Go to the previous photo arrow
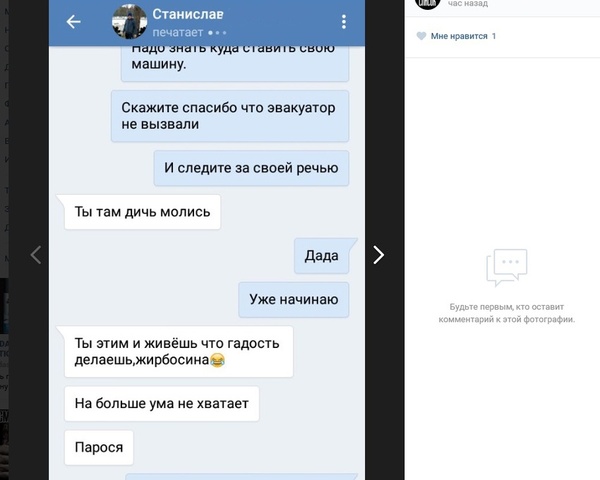This screenshot has width=600, height=480. (36, 255)
